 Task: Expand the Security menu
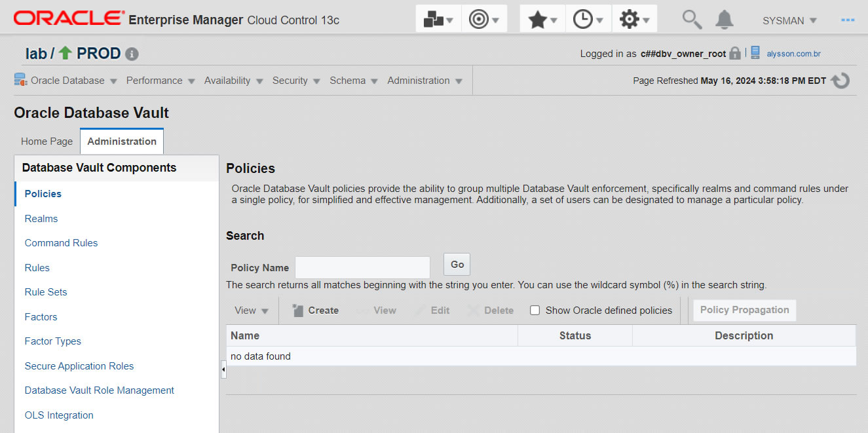[x=296, y=81]
